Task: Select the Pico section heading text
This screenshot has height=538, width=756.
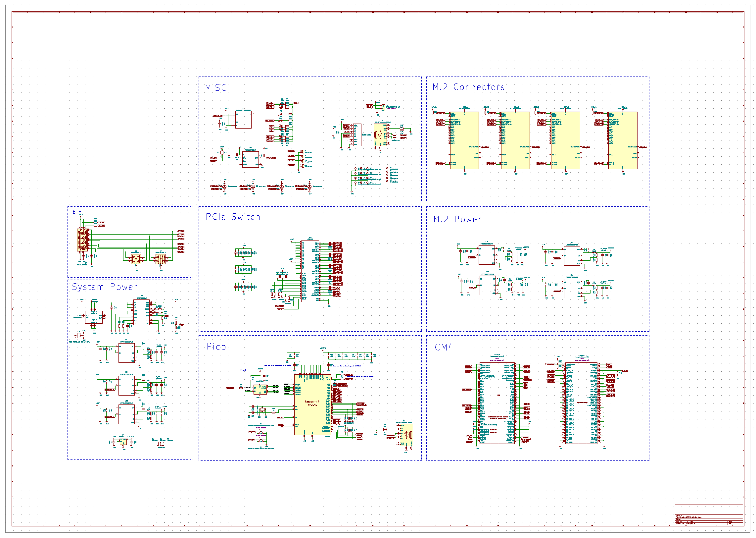Action: coord(216,347)
